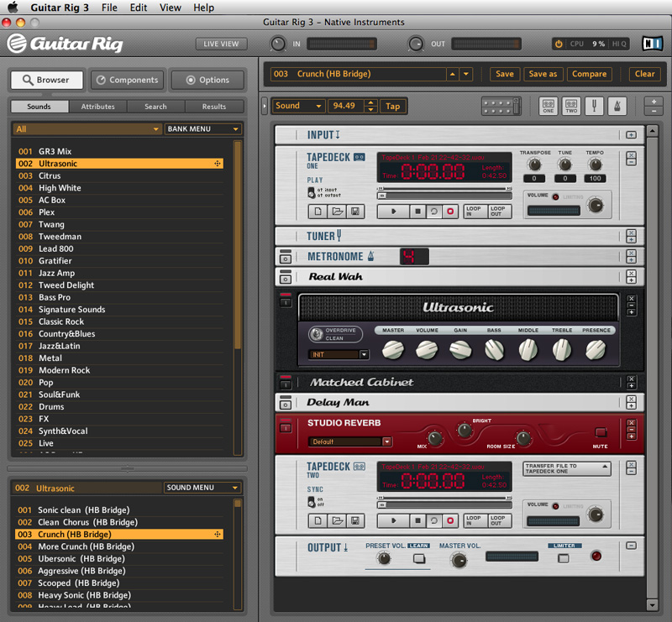672x622 pixels.
Task: Open file in Tapedeck One
Action: click(x=336, y=212)
